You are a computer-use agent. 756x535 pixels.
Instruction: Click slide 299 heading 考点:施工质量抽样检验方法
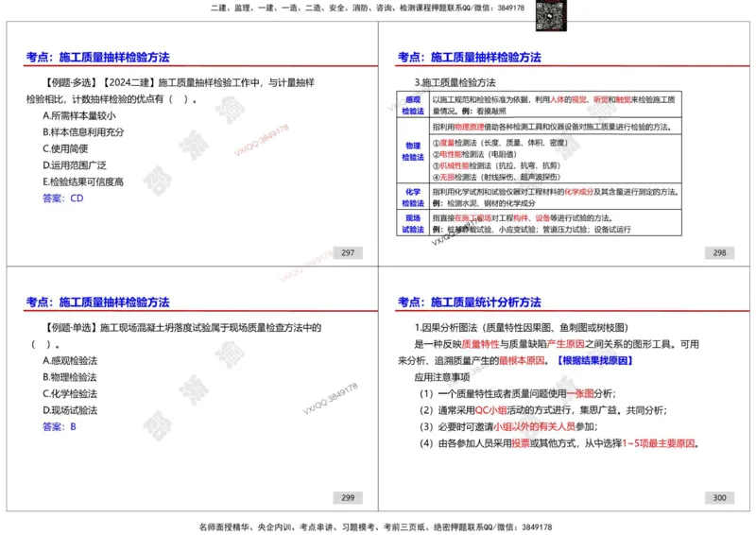tap(98, 302)
